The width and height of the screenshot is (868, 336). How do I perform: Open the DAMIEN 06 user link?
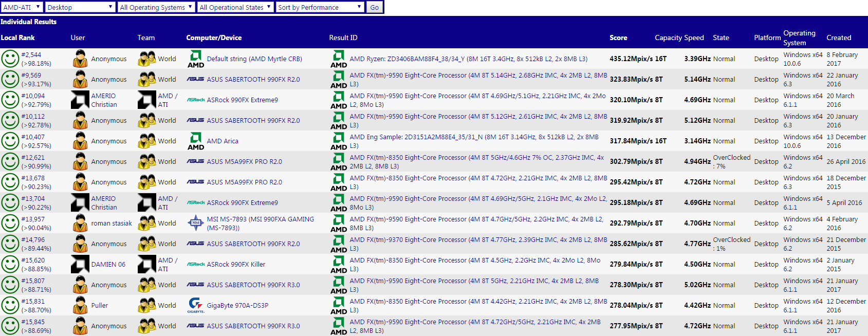108,264
